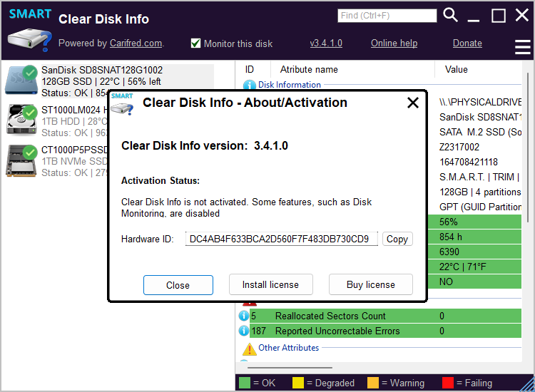Image resolution: width=535 pixels, height=392 pixels.
Task: Click the Hardware ID text field
Action: click(x=282, y=239)
